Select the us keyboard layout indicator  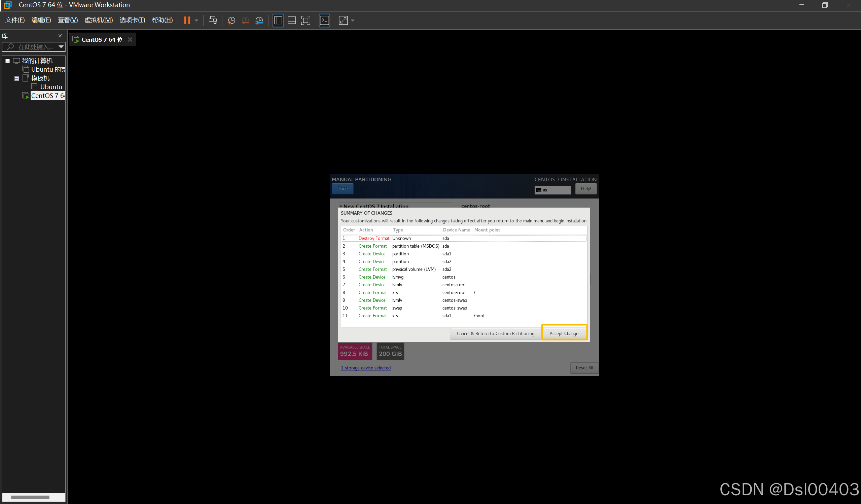tap(552, 190)
